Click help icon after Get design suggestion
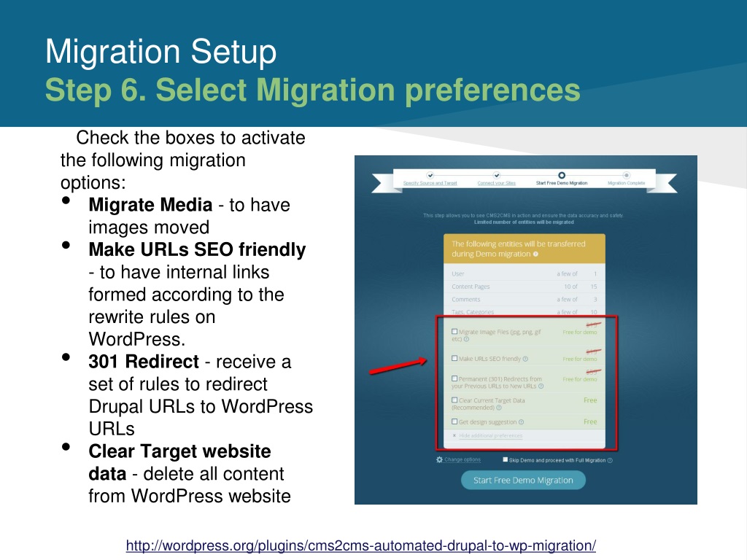Screen dimensions: 747x560 point(521,422)
